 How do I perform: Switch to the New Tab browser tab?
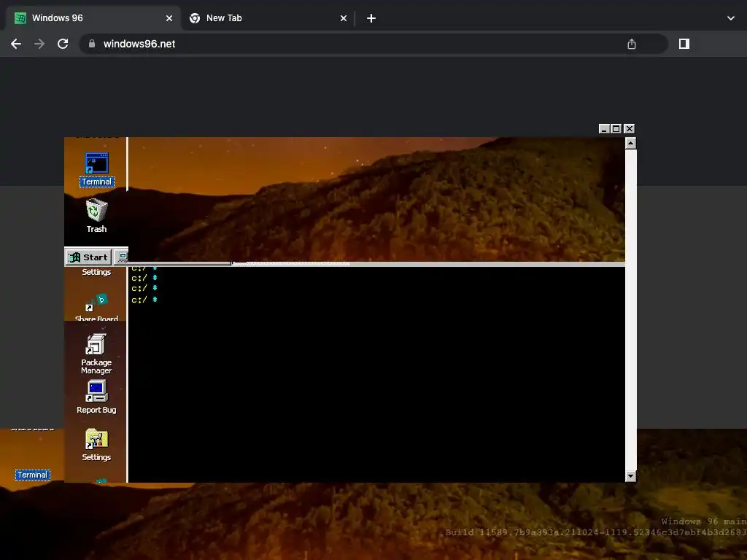point(268,18)
